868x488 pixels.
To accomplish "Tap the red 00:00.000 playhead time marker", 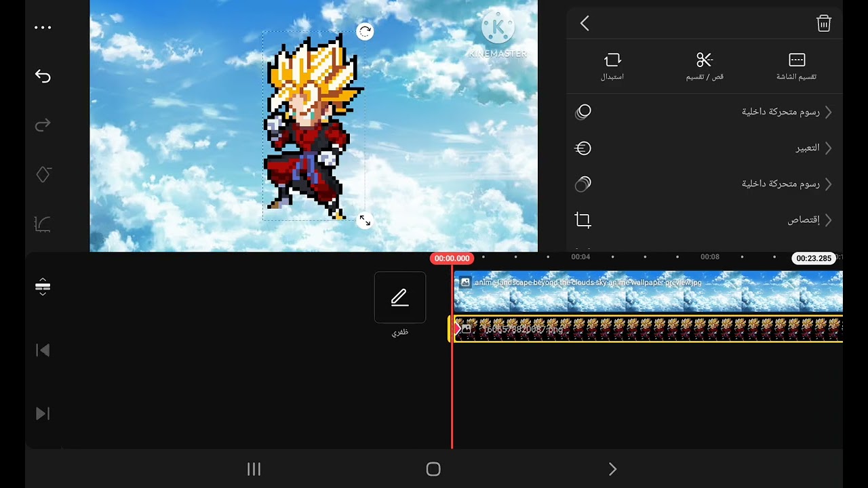I will [x=452, y=258].
